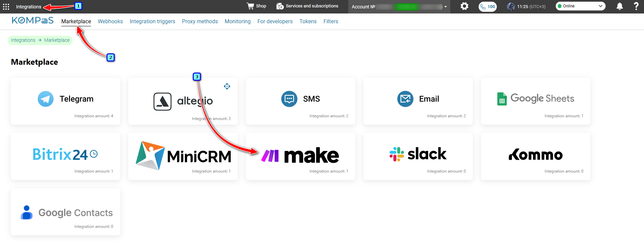The height and width of the screenshot is (241, 644).
Task: Click the make logo stripes
Action: click(x=270, y=156)
